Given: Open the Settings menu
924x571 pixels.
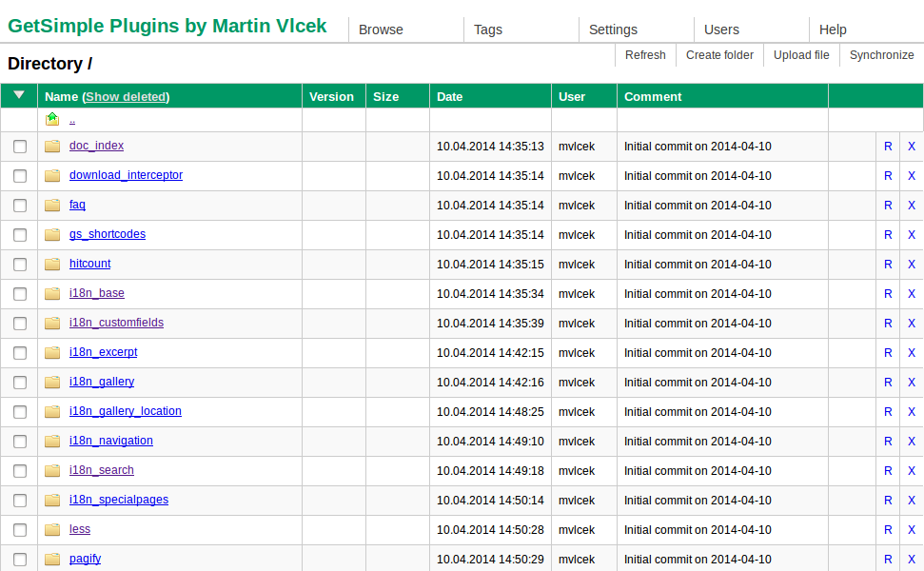Looking at the screenshot, I should point(613,30).
